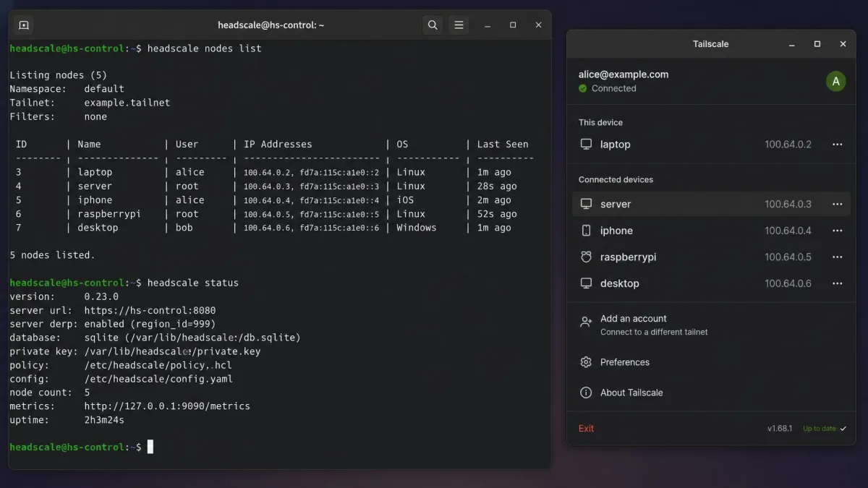Click the desktop device monitor icon

click(x=587, y=283)
